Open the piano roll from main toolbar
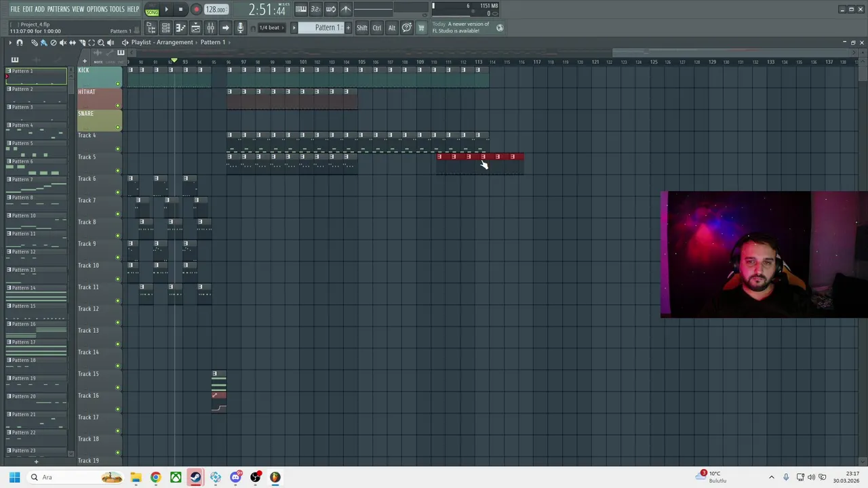The image size is (868, 488). 180,28
